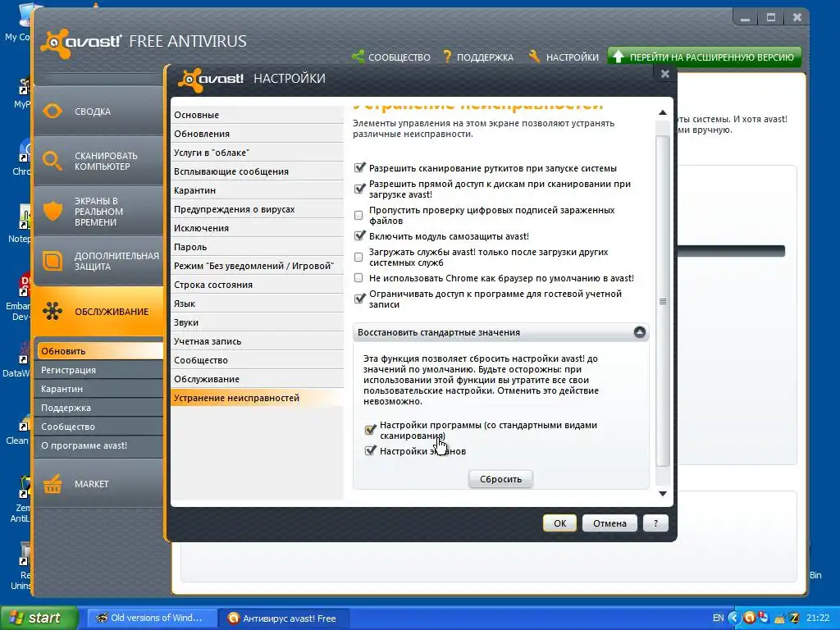Click 'Перейти на расширенную версию' button
840x630 pixels.
pyautogui.click(x=705, y=57)
